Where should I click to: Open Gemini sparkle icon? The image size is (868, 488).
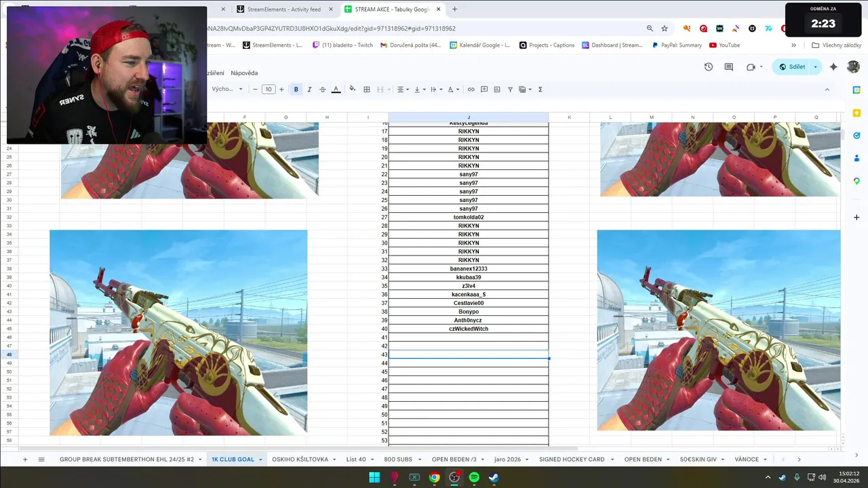[834, 67]
